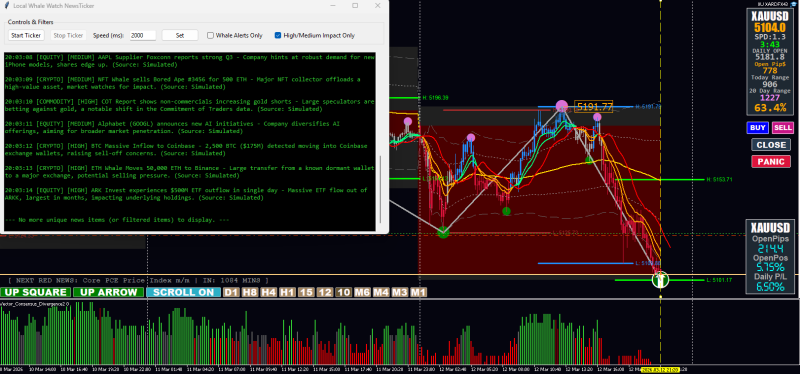This screenshot has width=800, height=374.
Task: Apply speed with the Set button
Action: [x=180, y=35]
